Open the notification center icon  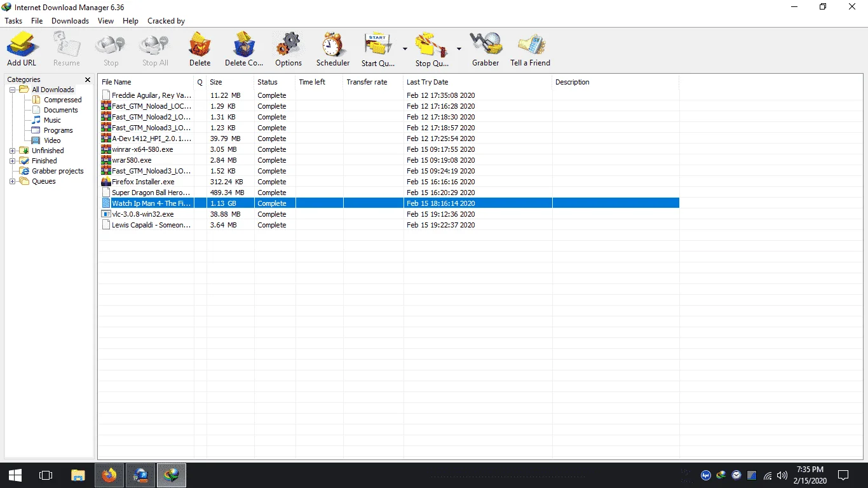coord(843,475)
